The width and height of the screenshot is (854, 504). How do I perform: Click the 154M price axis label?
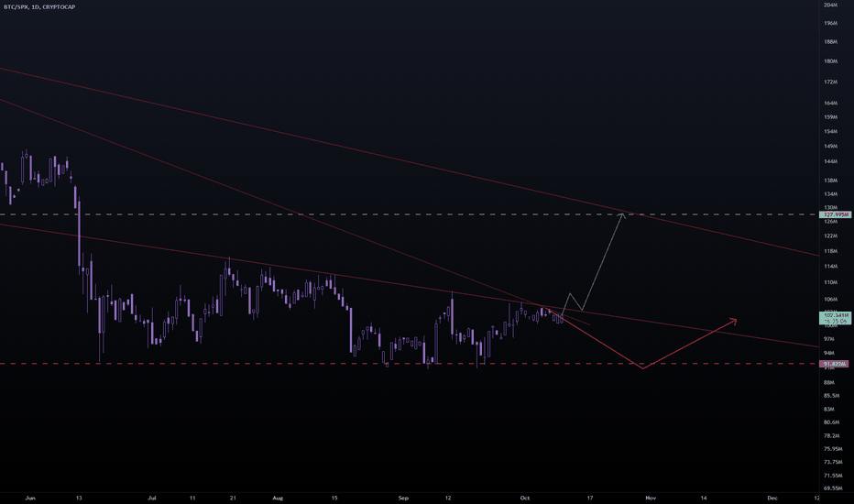(x=830, y=132)
